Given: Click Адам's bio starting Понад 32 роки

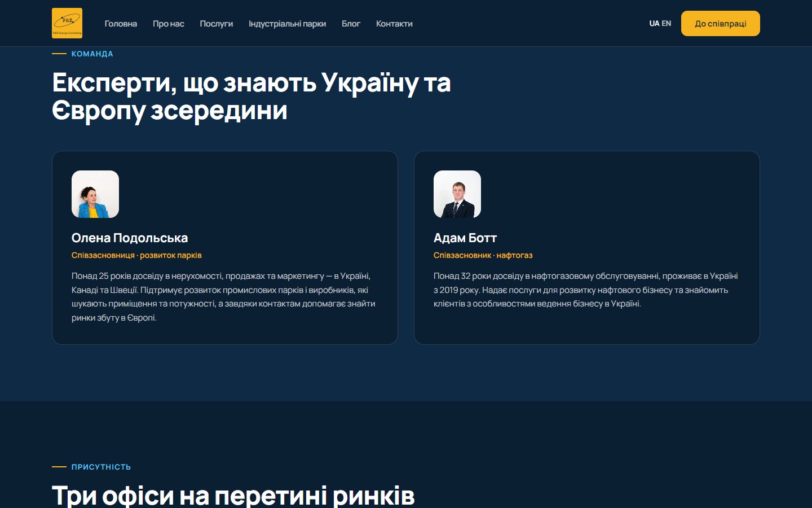Looking at the screenshot, I should click(x=586, y=290).
